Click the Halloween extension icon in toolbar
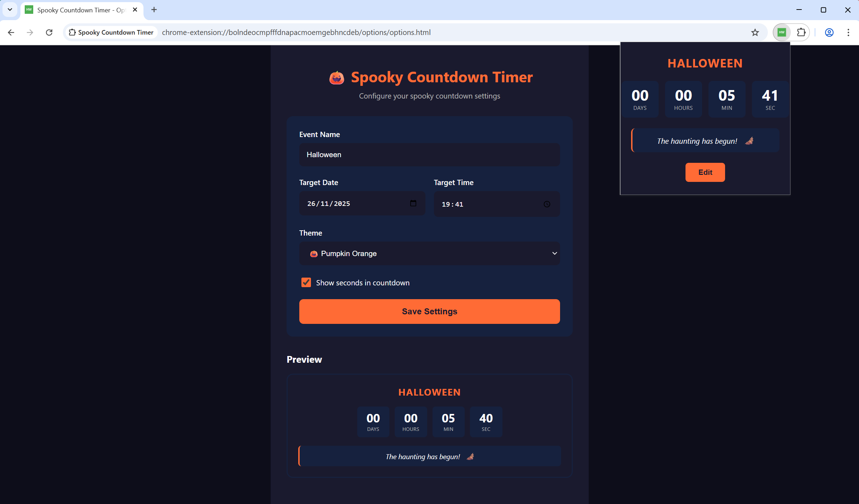 click(782, 32)
